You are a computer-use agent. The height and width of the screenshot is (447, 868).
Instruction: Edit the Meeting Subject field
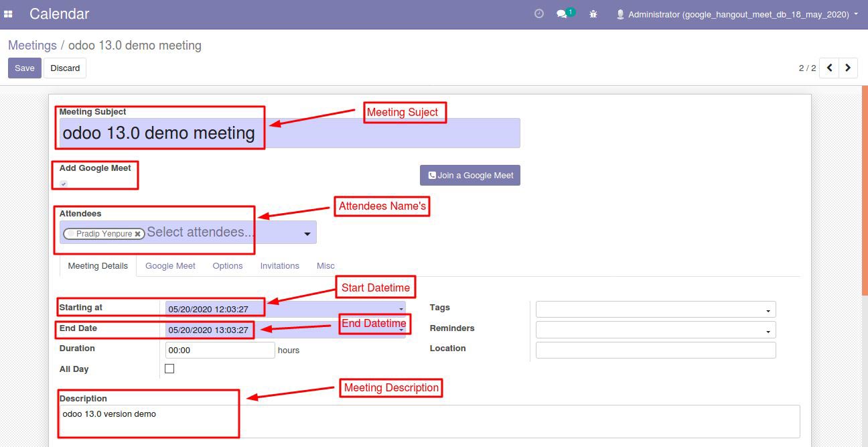click(x=290, y=133)
